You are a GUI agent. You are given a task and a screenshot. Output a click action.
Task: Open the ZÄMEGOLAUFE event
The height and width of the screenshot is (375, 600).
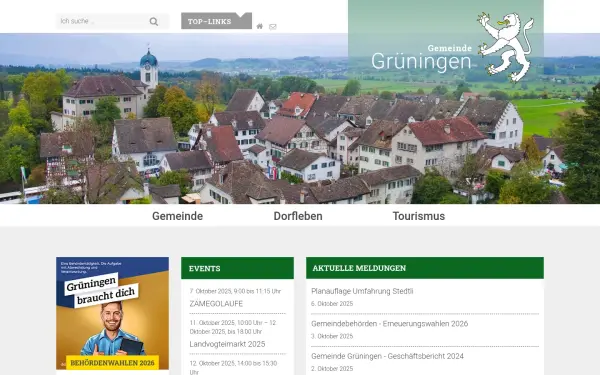tap(216, 304)
